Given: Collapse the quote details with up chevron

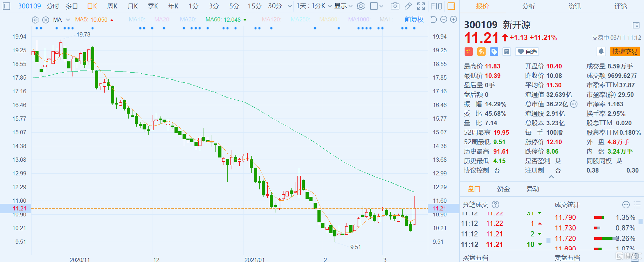Looking at the screenshot, I should point(551,177).
